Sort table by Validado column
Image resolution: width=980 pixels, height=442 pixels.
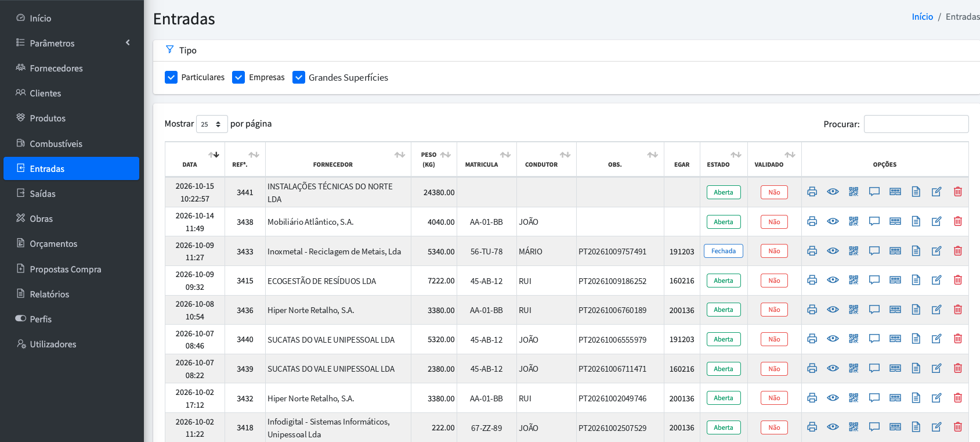click(775, 159)
